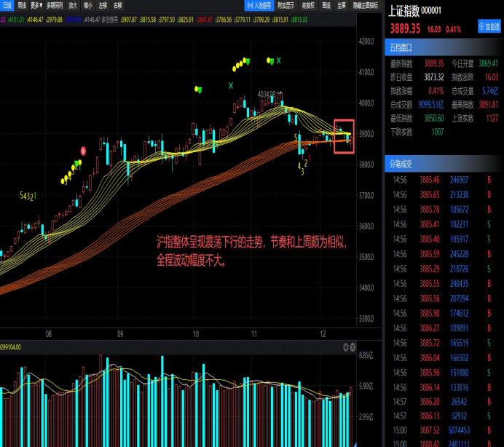Open the 五档盘口 panel header
Viewport: 504px width, 447px height.
click(x=444, y=47)
